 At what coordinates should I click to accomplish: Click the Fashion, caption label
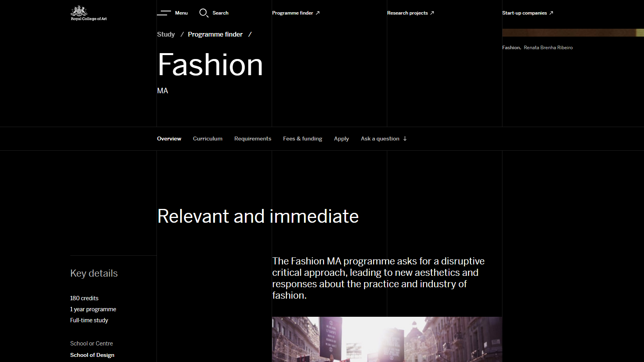(512, 48)
